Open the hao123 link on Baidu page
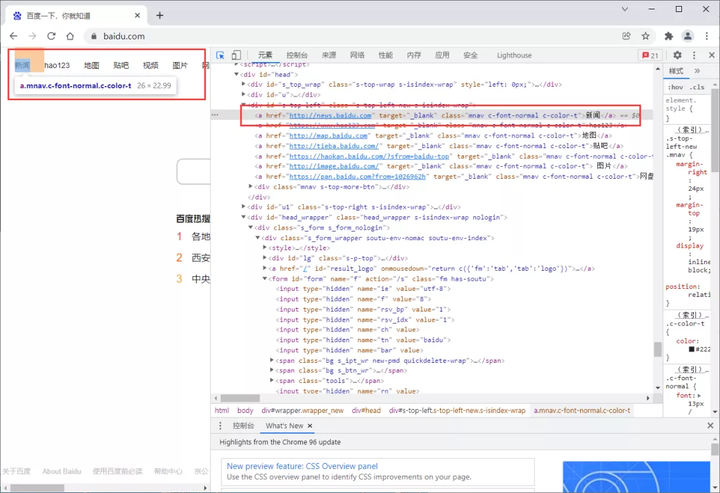 (x=57, y=65)
